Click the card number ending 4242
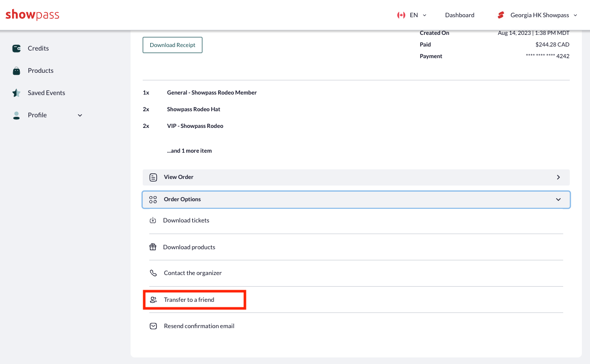This screenshot has width=590, height=364. [547, 56]
